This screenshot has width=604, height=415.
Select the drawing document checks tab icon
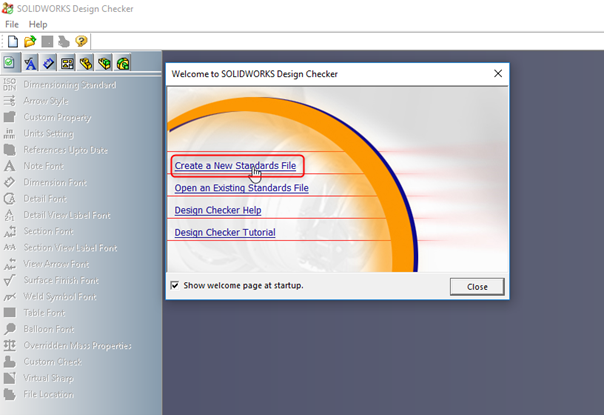67,63
